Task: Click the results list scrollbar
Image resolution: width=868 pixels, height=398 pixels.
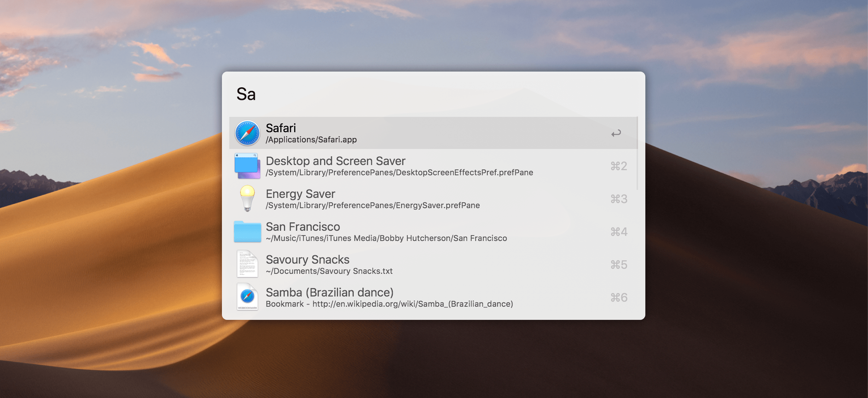Action: pyautogui.click(x=637, y=153)
